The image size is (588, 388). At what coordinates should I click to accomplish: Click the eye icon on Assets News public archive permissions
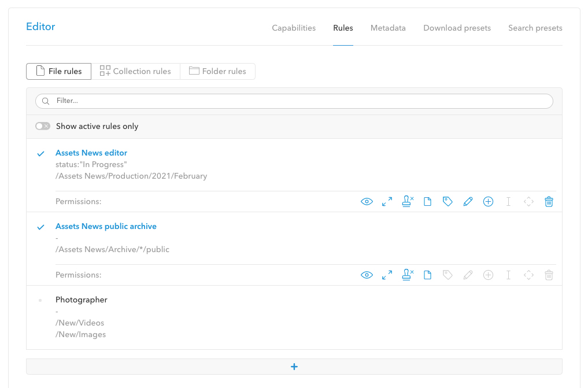[367, 275]
